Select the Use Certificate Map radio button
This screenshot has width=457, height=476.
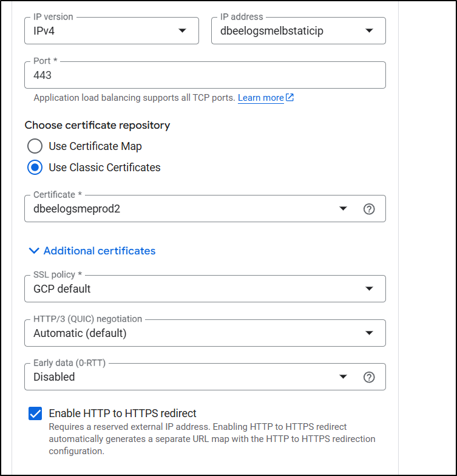(35, 146)
